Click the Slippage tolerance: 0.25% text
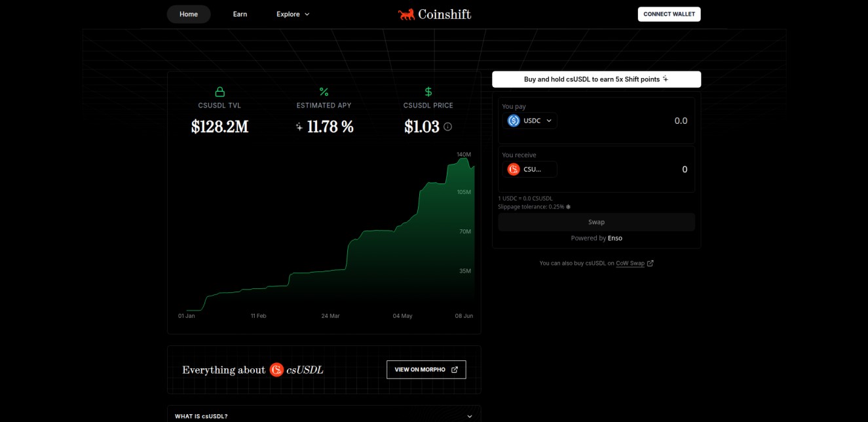868x422 pixels. 531,206
